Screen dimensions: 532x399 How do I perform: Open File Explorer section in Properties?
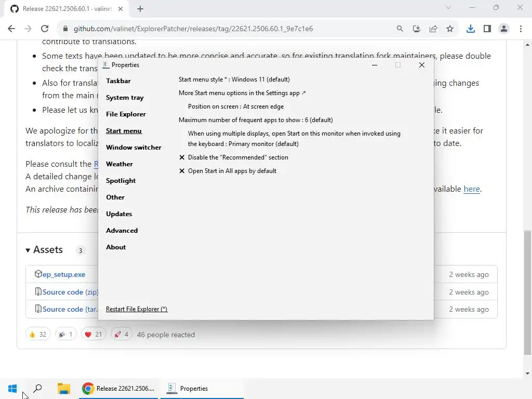126,114
